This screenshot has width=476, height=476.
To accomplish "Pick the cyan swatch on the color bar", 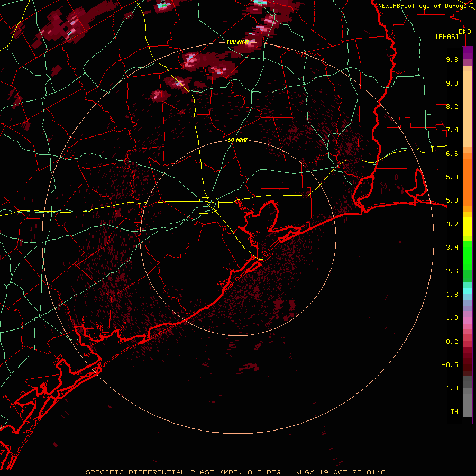I will [x=467, y=291].
